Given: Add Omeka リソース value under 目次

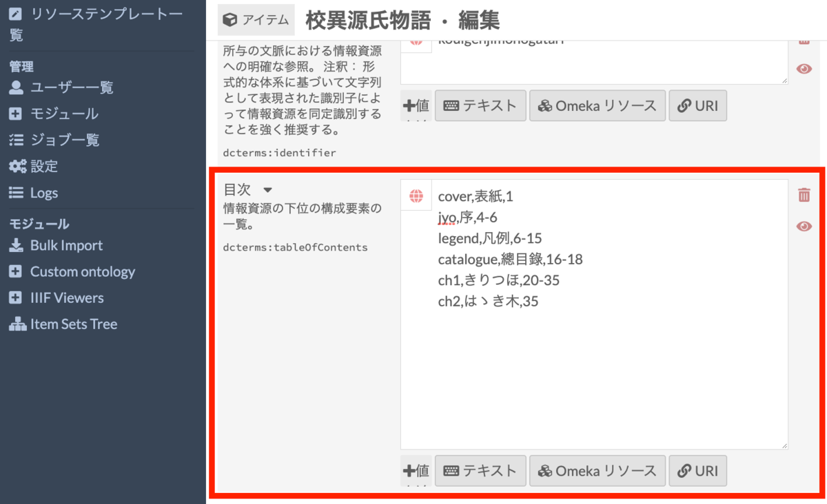Looking at the screenshot, I should [598, 471].
